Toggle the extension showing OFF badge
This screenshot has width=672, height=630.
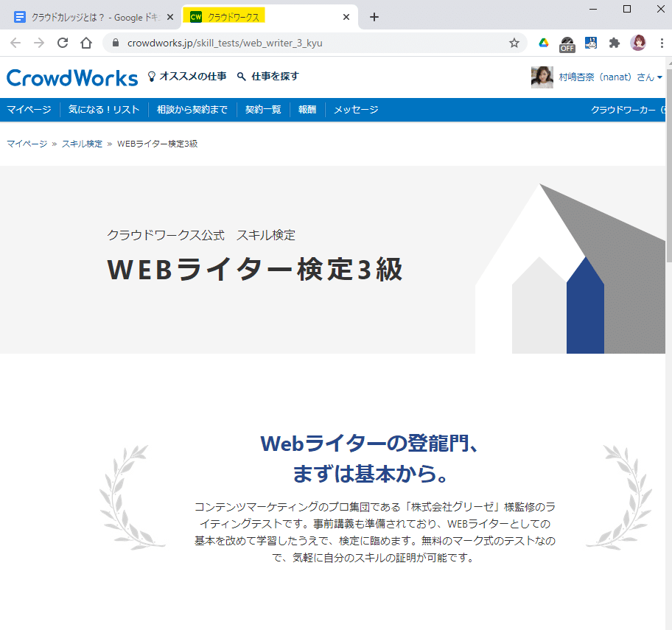(x=567, y=43)
